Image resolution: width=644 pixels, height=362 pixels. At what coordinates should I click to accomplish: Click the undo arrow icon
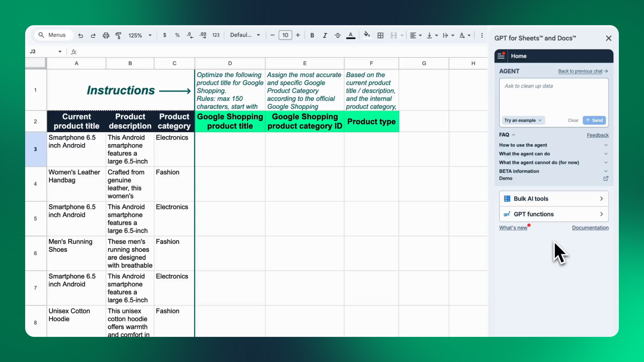[x=80, y=35]
